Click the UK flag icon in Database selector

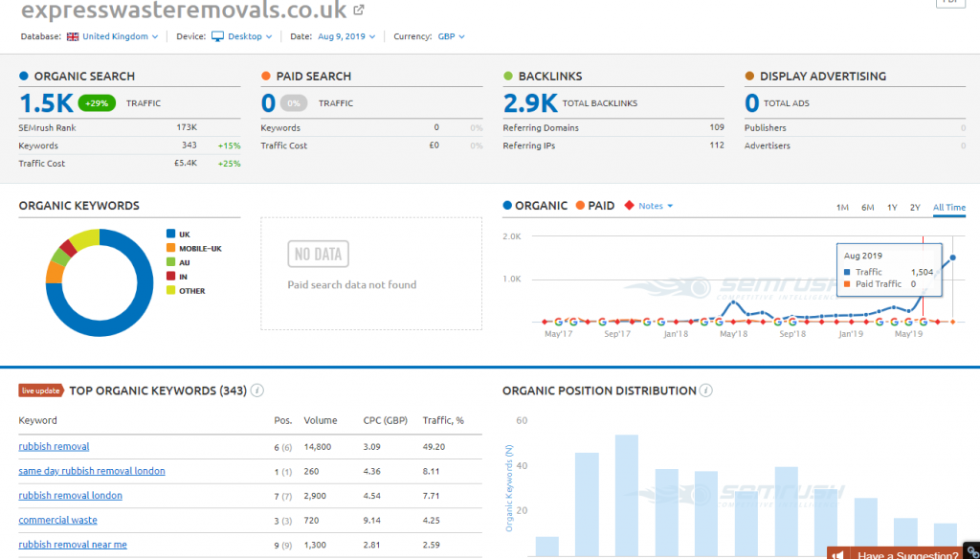[73, 36]
